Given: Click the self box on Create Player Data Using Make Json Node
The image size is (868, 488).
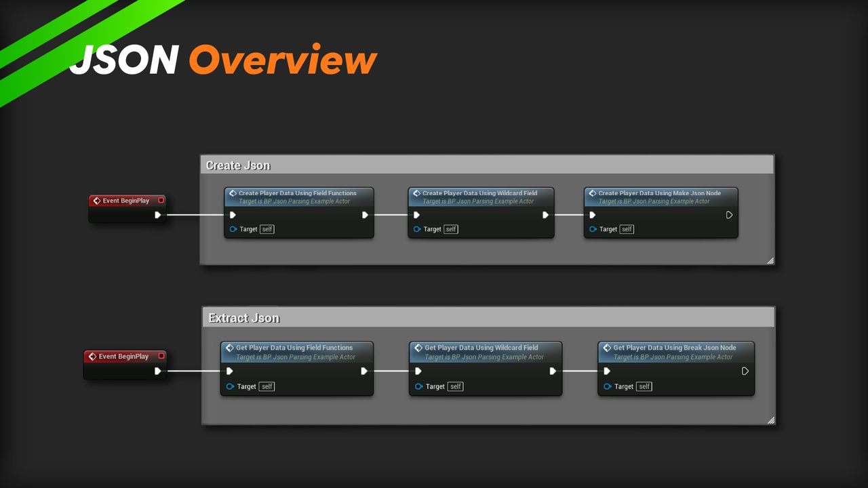Looking at the screenshot, I should 627,229.
